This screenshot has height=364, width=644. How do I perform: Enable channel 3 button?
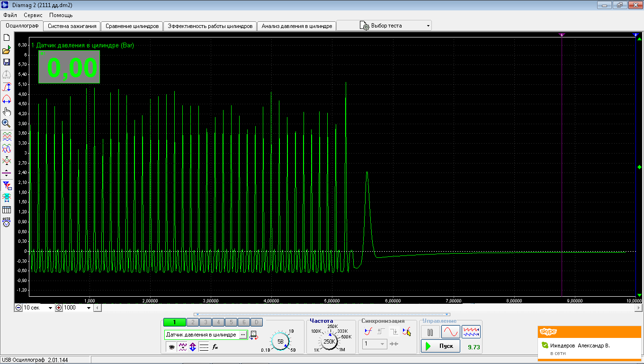(x=206, y=322)
